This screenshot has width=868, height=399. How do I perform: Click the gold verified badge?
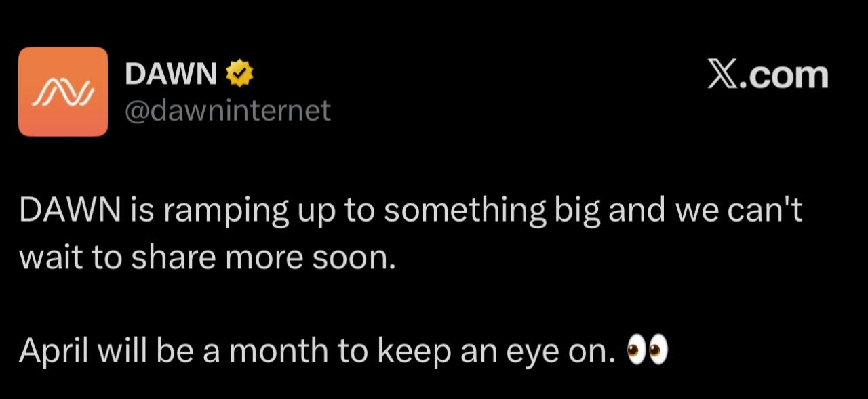click(239, 73)
